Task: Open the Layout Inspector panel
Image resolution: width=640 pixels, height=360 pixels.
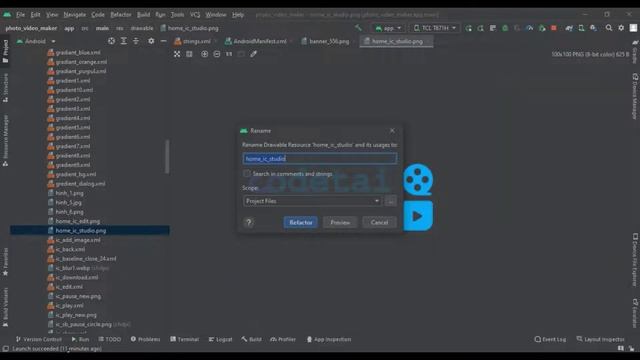Action: 600,339
